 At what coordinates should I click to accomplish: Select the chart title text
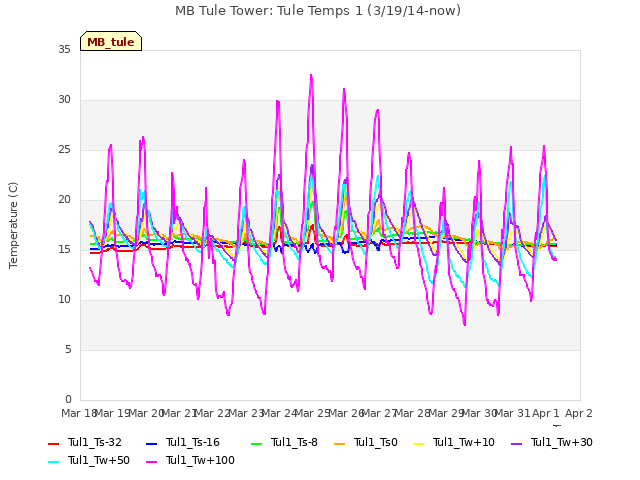(318, 11)
